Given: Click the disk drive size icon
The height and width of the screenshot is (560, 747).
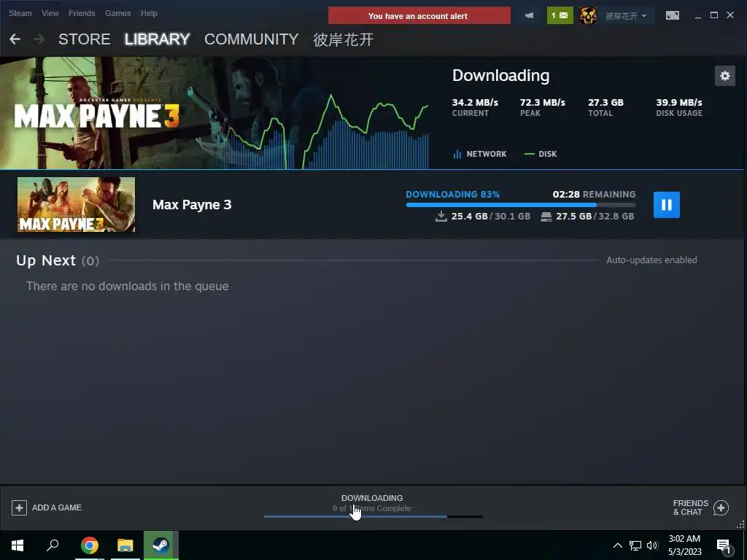Looking at the screenshot, I should pyautogui.click(x=546, y=217).
